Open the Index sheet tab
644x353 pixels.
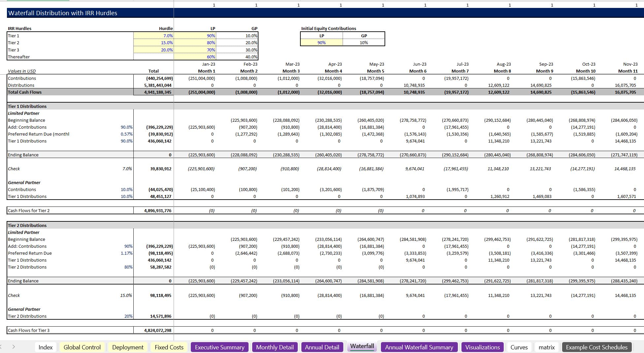click(46, 347)
